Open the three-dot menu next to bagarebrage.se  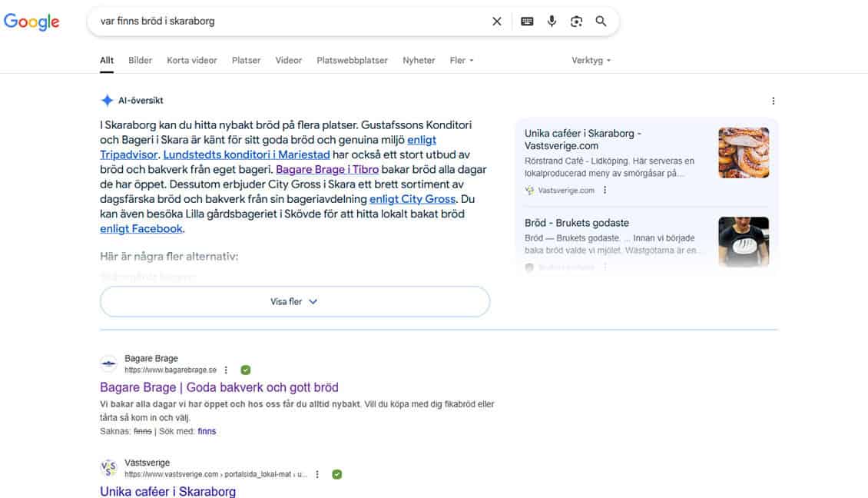(x=226, y=370)
